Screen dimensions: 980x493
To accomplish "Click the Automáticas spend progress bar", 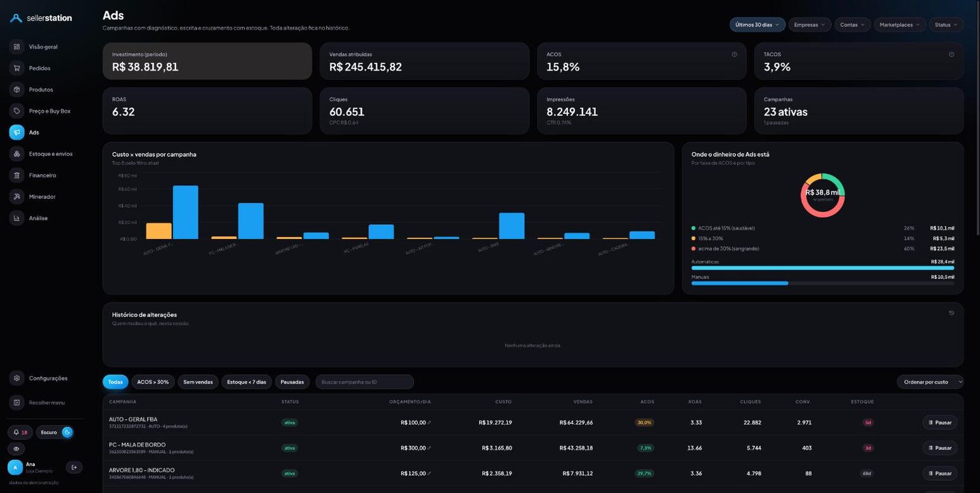I will click(x=823, y=268).
